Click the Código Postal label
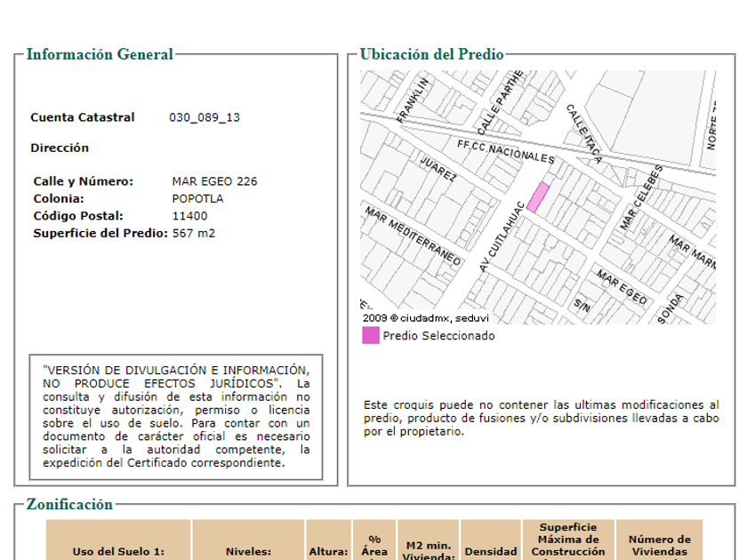Viewport: 747px width, 560px height. tap(78, 216)
